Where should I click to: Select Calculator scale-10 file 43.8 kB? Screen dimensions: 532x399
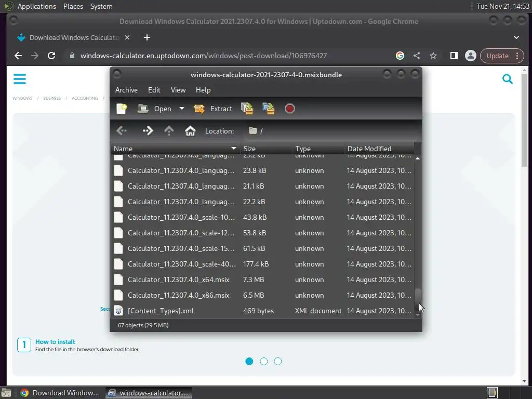[262, 217]
